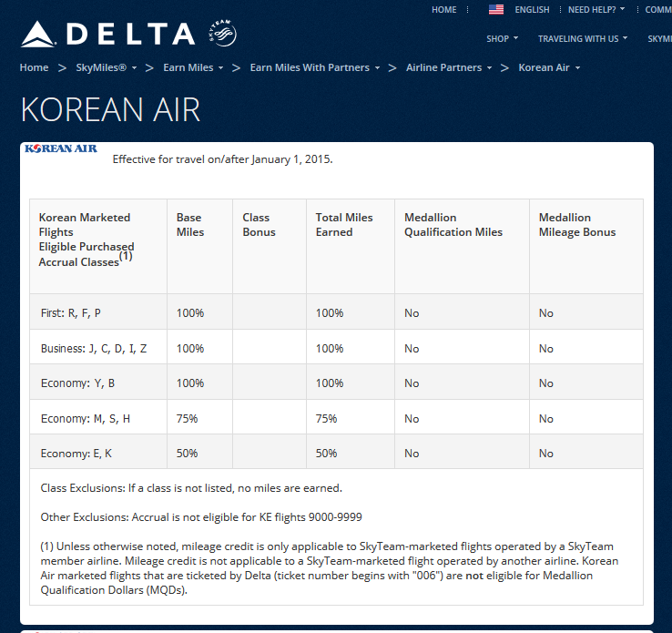The image size is (672, 633).
Task: Click the US flag icon
Action: pos(496,10)
